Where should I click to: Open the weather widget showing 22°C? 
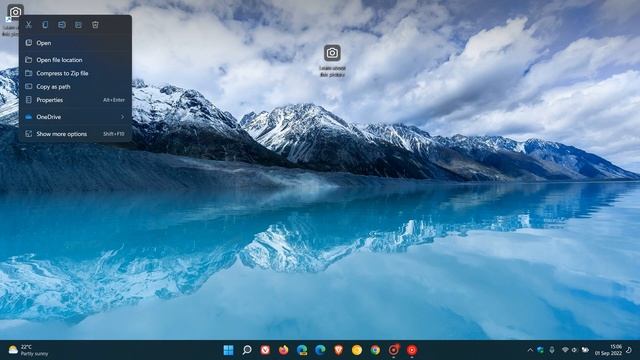(29, 350)
